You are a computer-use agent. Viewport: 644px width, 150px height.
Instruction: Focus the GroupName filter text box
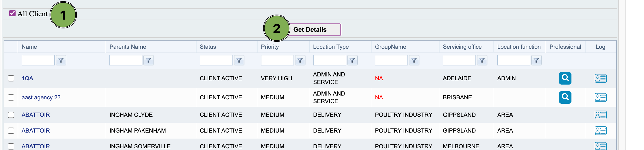coord(391,60)
